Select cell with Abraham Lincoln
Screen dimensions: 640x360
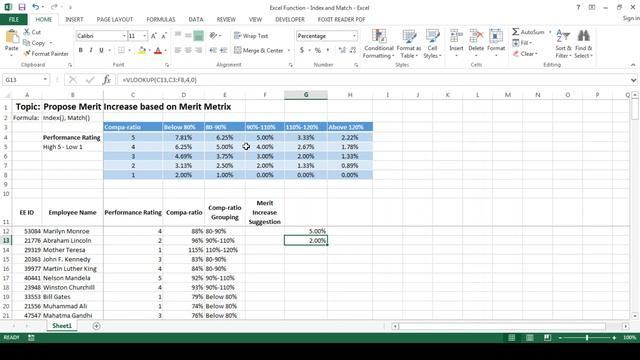72,240
